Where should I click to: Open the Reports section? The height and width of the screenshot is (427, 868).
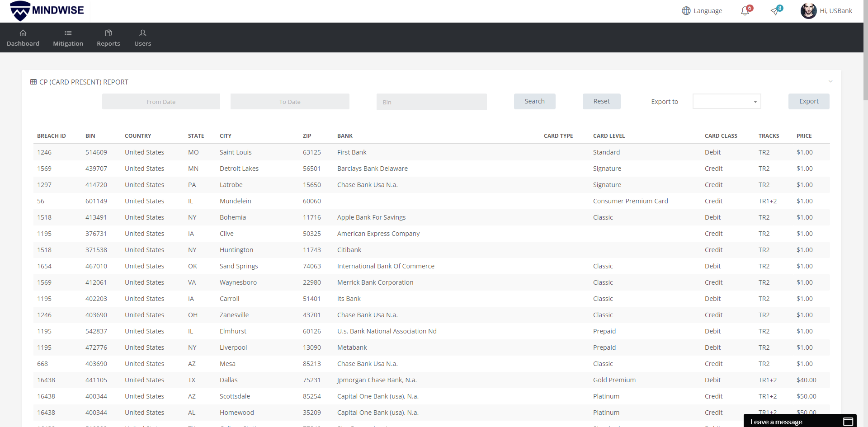[x=108, y=38]
